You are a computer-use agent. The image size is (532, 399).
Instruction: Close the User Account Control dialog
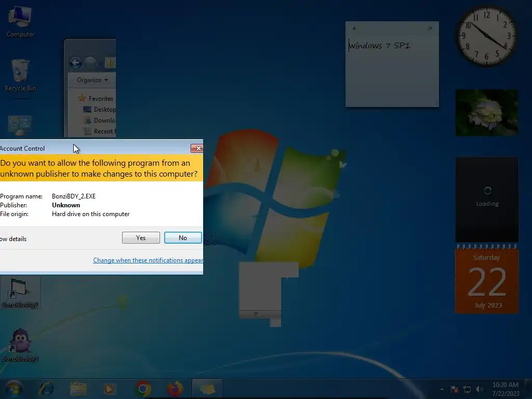coord(197,148)
